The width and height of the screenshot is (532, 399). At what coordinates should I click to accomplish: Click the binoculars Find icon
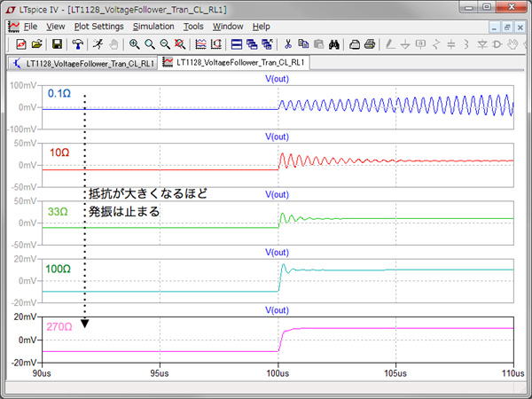[334, 43]
